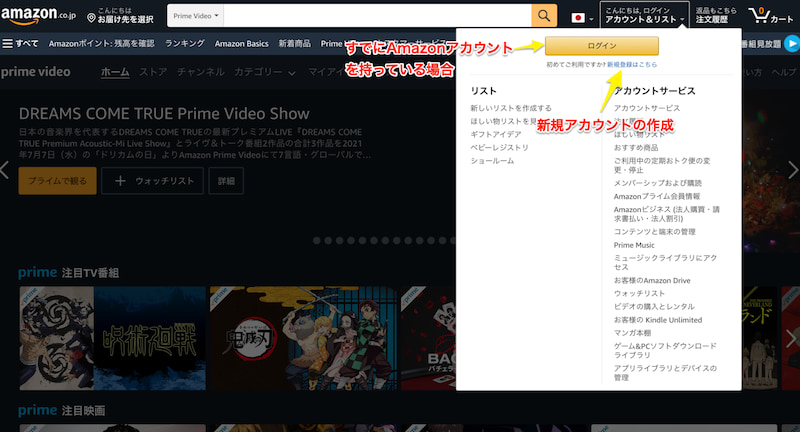
Task: Click マンガ本棚 link
Action: pos(632,333)
